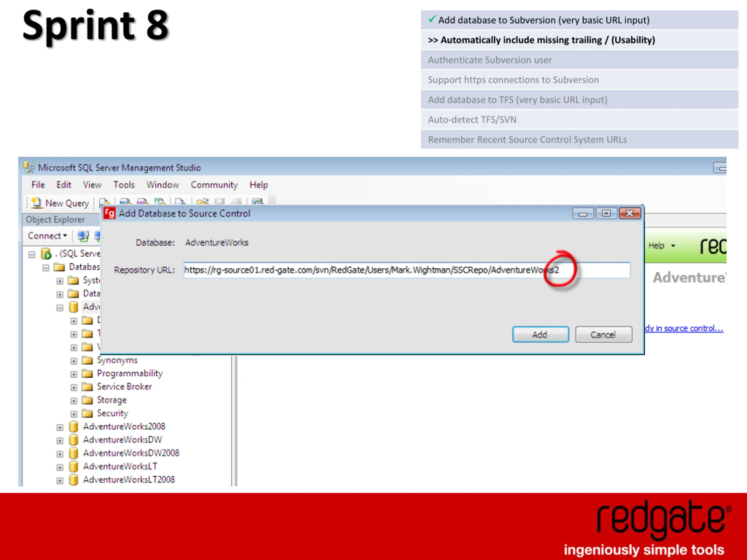The width and height of the screenshot is (747, 560).
Task: Follow the 'in source control…' link
Action: click(684, 328)
